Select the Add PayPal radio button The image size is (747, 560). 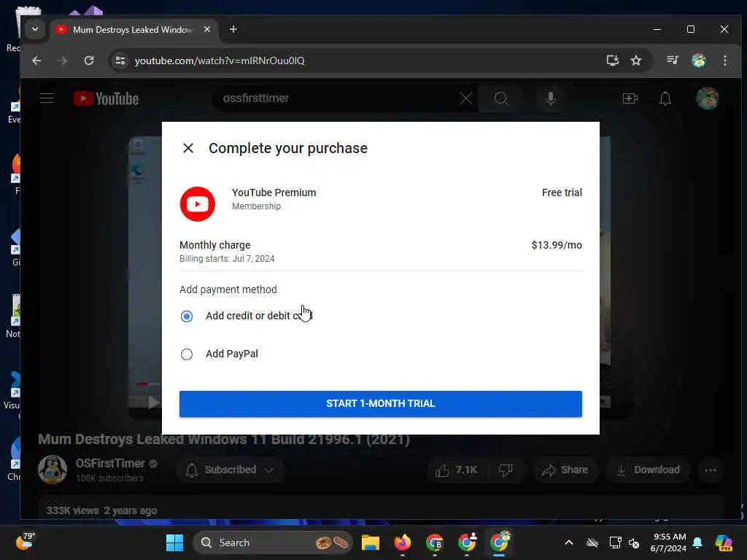click(187, 354)
